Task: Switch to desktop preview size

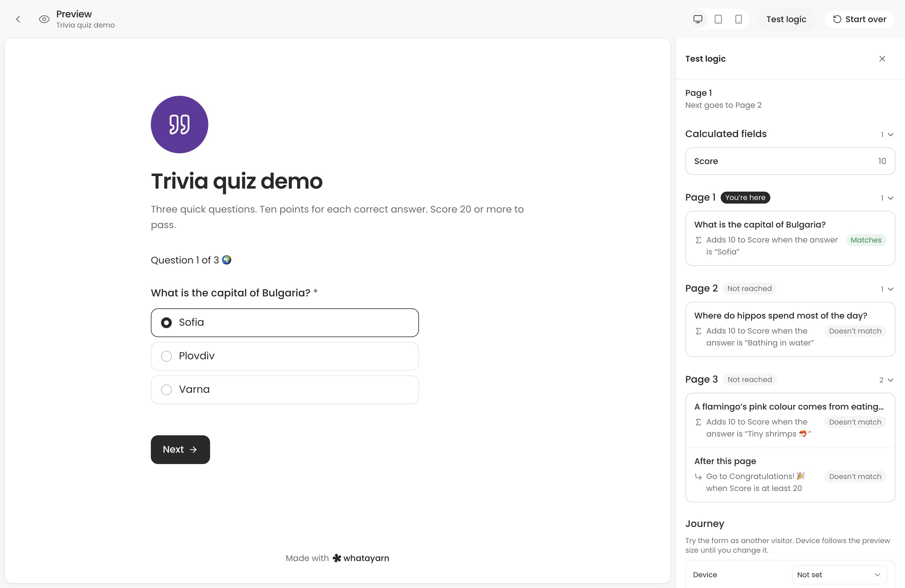Action: point(698,19)
